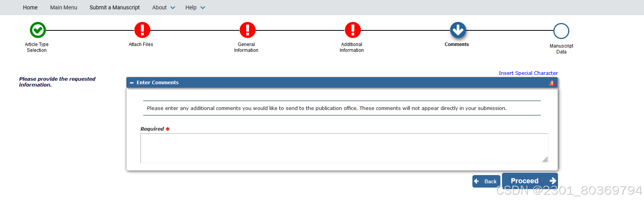Viewport: 644px width, 202px height.
Task: Click the warning triangle in Enter Comments header
Action: point(552,83)
